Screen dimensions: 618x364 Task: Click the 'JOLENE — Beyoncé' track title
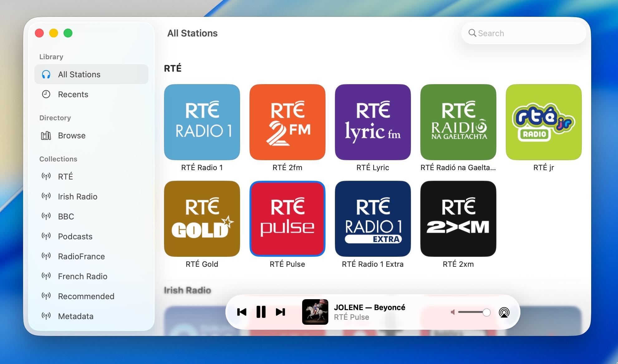click(x=369, y=307)
